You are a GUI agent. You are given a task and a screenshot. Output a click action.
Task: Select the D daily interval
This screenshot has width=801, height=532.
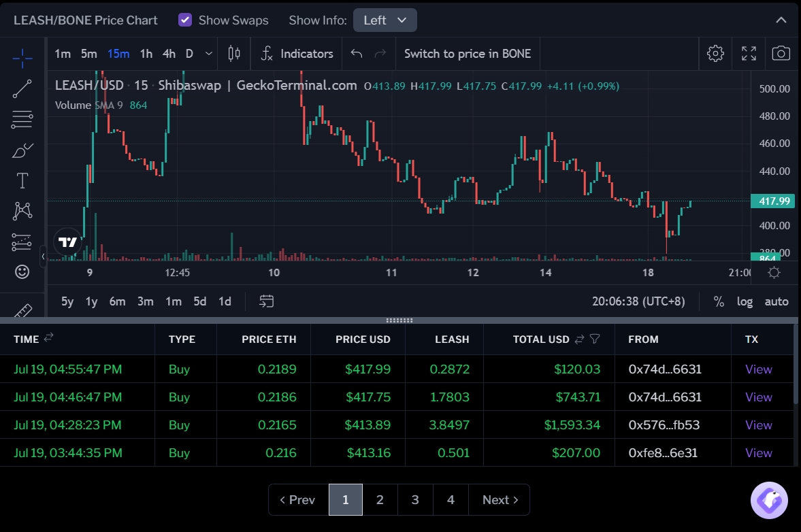click(189, 54)
